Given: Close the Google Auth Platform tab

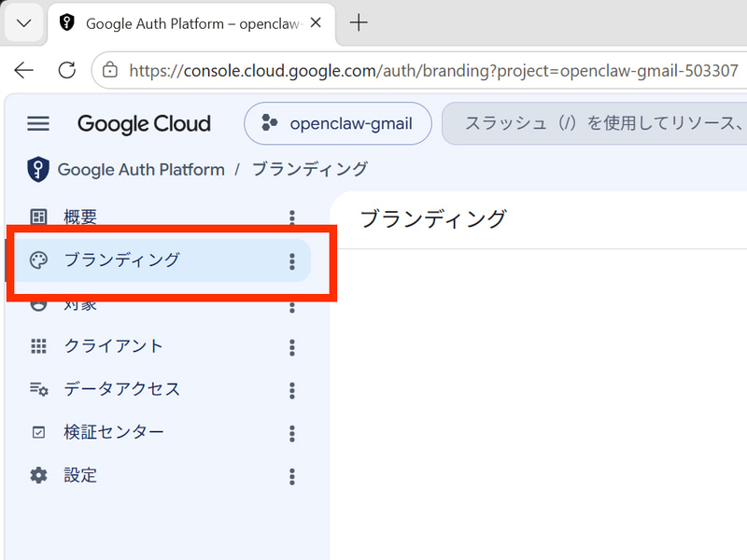Looking at the screenshot, I should click(x=316, y=22).
